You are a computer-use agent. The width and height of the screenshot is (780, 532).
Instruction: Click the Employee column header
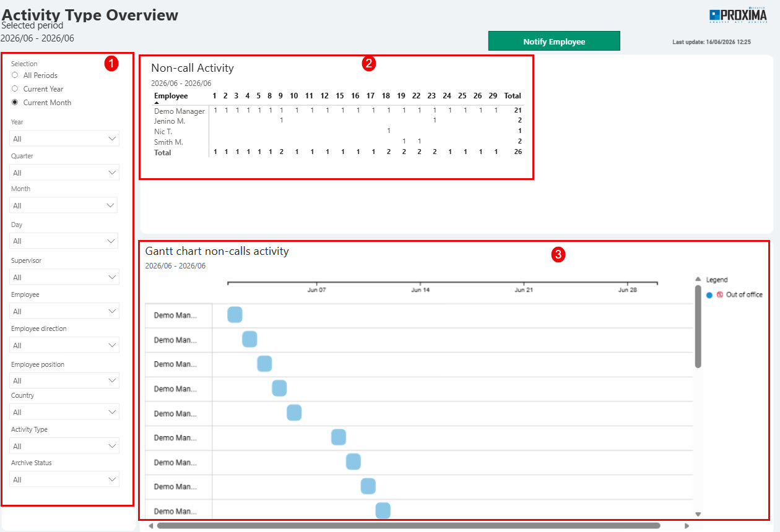171,96
